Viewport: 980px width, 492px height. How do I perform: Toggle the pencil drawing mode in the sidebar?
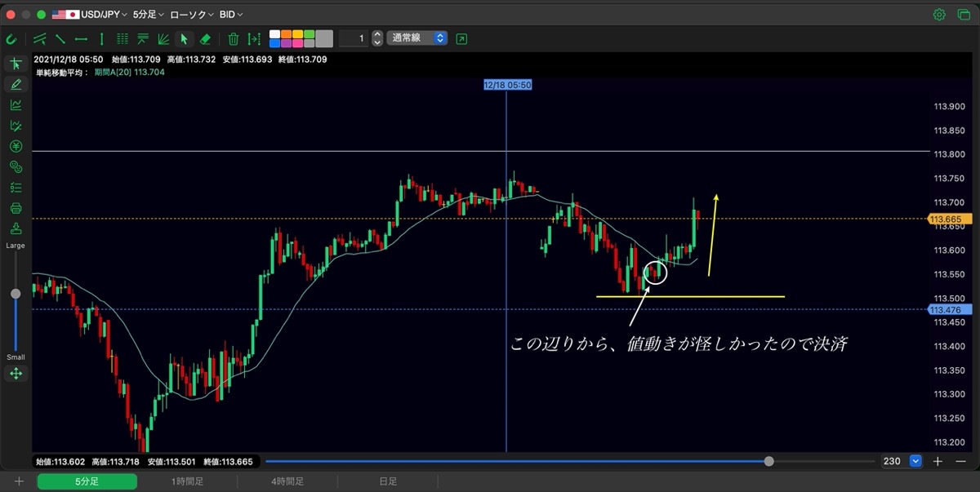click(x=16, y=84)
